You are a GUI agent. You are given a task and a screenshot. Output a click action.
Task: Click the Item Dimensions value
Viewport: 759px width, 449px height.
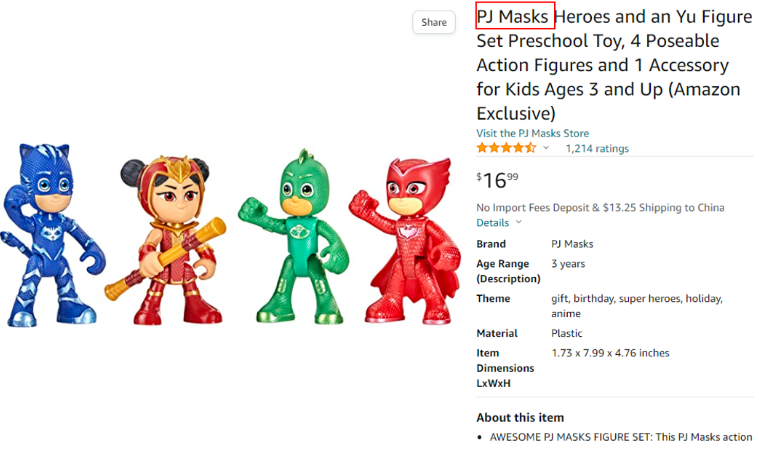(610, 353)
